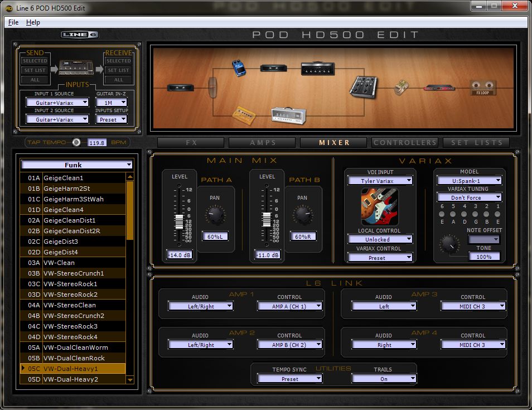This screenshot has height=410, width=532.
Task: Toggle string 3 G tuning indicator
Action: pyautogui.click(x=475, y=214)
